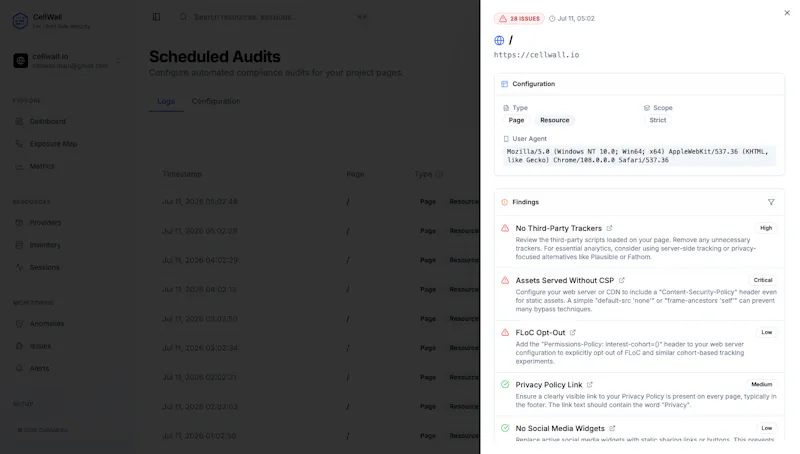Click the Jul 11, 05:02 timestamp
The width and height of the screenshot is (800, 454).
coord(571,18)
